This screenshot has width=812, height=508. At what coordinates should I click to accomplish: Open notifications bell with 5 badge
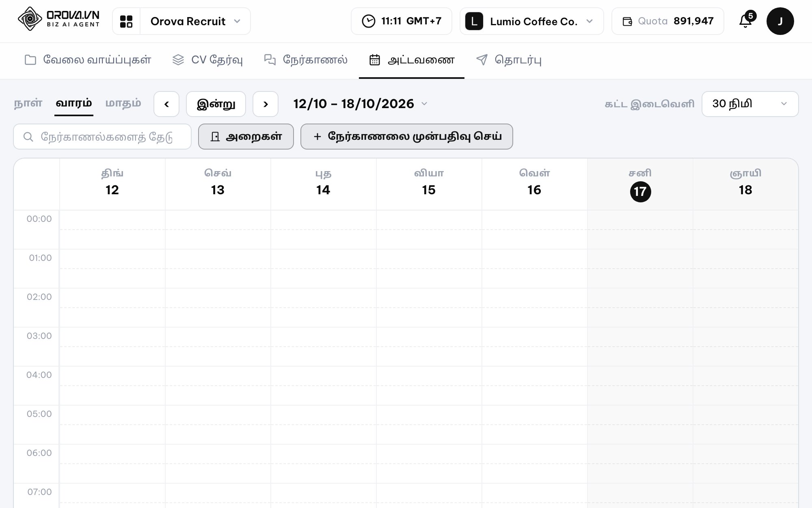[746, 20]
